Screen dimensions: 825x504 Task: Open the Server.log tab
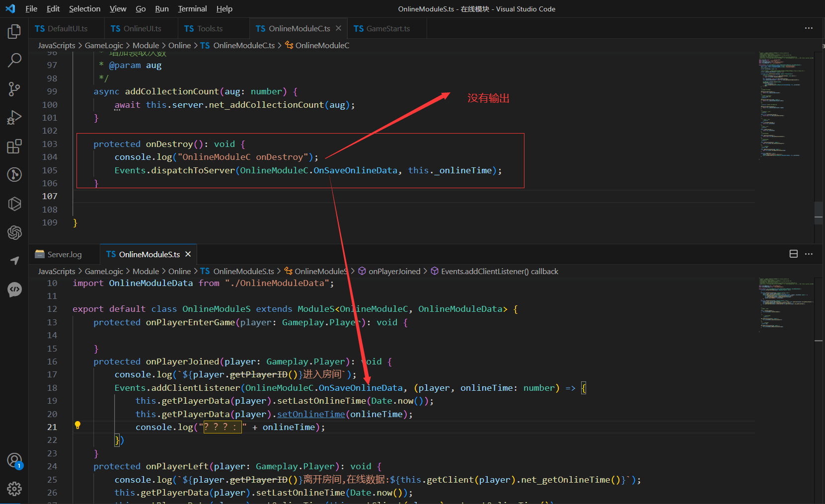point(64,254)
